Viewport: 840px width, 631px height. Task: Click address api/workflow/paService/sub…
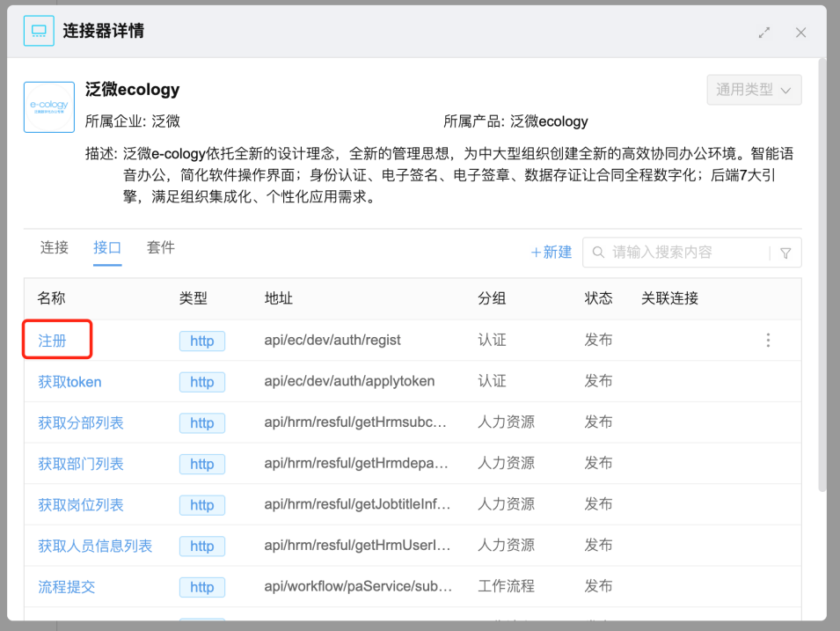point(358,586)
